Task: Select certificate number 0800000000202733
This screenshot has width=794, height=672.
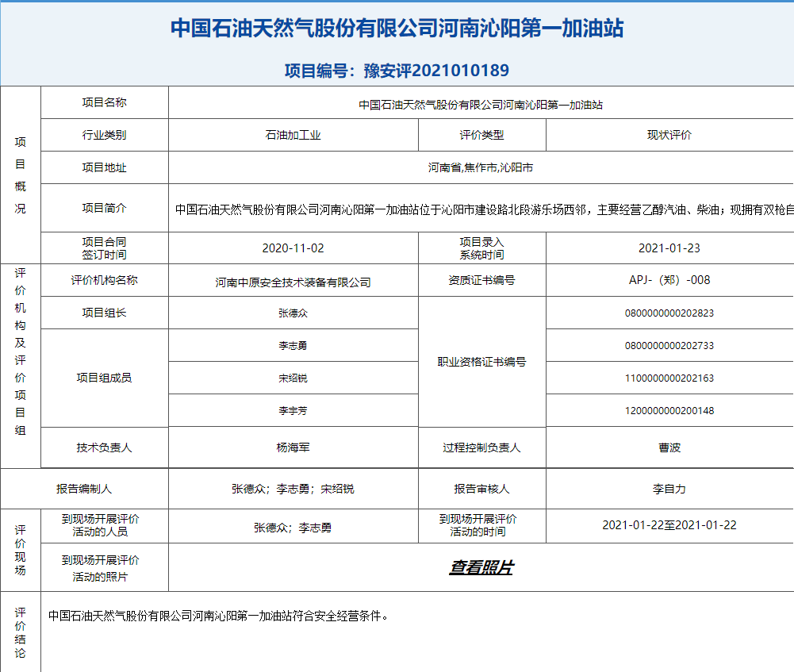Action: tap(669, 345)
